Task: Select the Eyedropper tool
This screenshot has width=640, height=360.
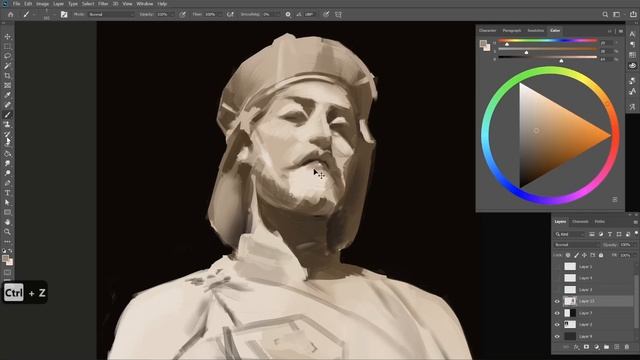Action: (7, 95)
